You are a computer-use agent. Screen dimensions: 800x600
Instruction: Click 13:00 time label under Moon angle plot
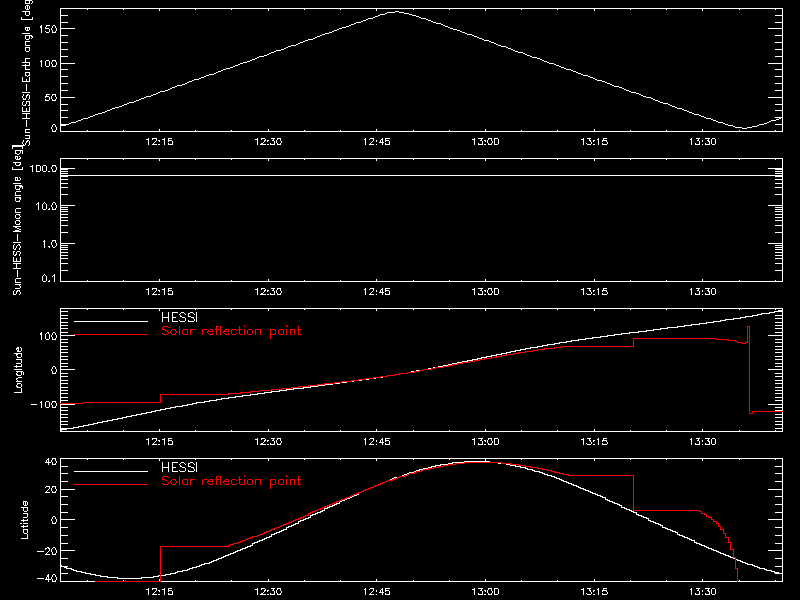pos(485,292)
